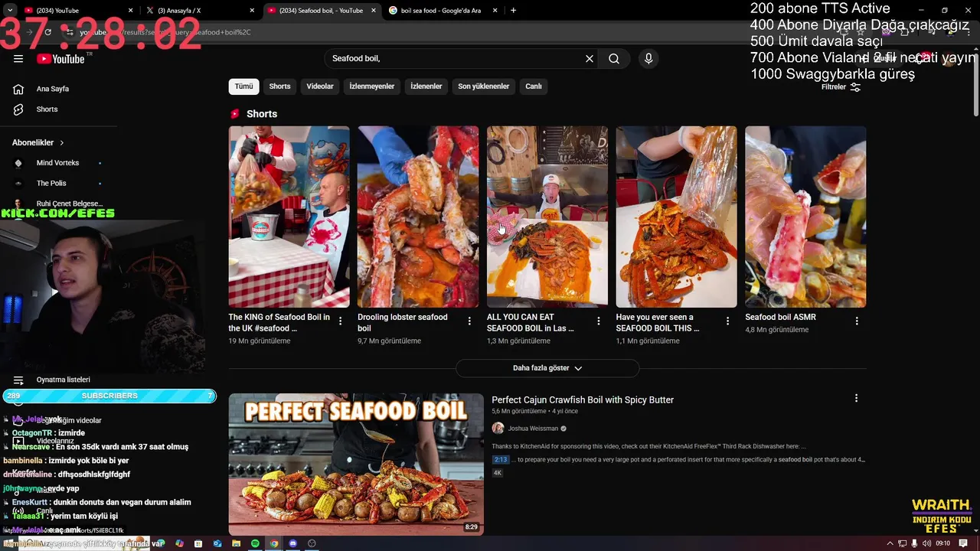Play the Perfect Seafood Boil video thumbnail
The image size is (980, 551).
(x=356, y=465)
